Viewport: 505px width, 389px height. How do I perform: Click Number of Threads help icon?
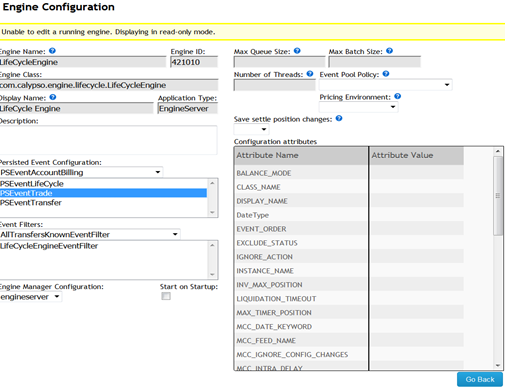pos(310,74)
